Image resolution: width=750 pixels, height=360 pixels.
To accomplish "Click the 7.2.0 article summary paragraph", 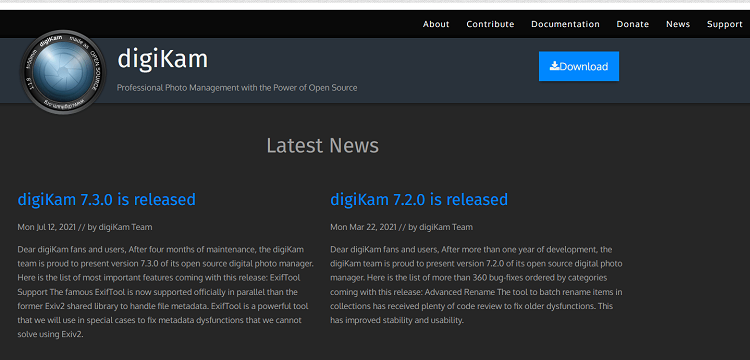I will pyautogui.click(x=476, y=284).
